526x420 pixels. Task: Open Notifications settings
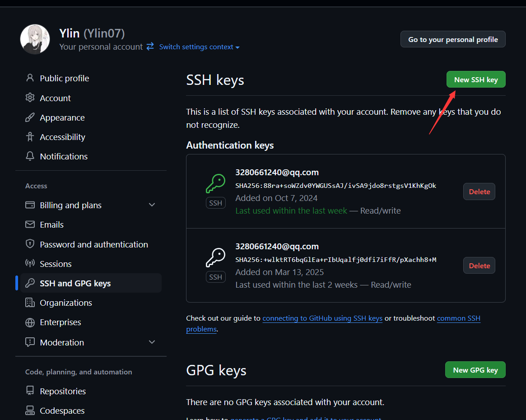coord(64,156)
